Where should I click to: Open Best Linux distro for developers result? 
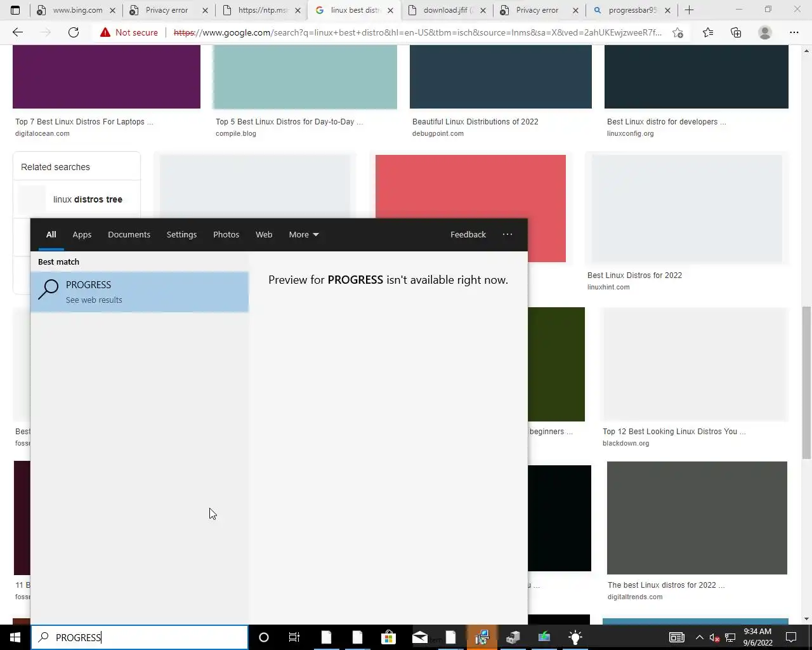pyautogui.click(x=666, y=122)
